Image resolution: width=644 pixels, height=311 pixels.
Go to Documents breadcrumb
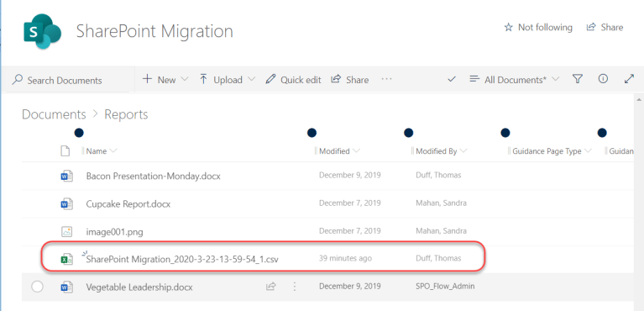pos(54,114)
